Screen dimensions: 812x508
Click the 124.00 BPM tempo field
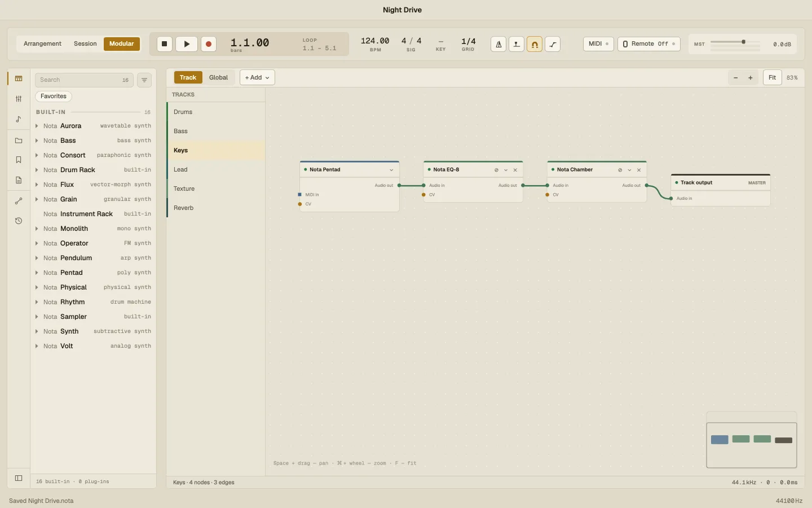click(x=375, y=41)
